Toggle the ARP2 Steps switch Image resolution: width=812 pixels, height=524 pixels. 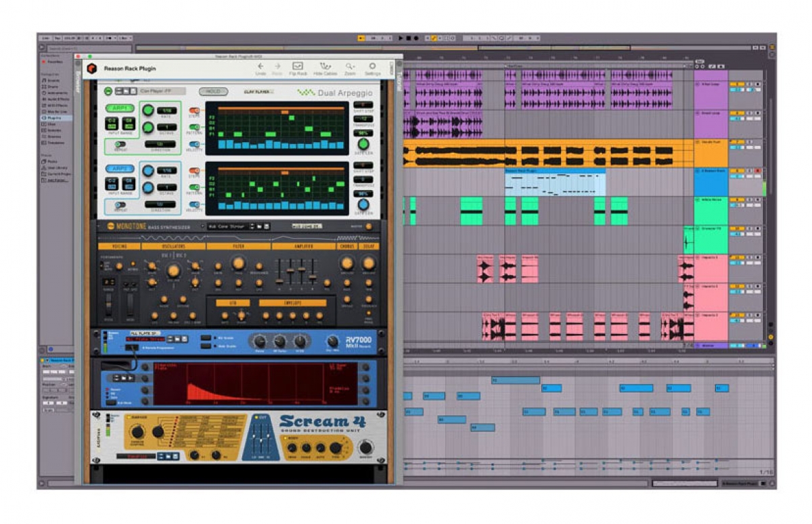[x=194, y=170]
